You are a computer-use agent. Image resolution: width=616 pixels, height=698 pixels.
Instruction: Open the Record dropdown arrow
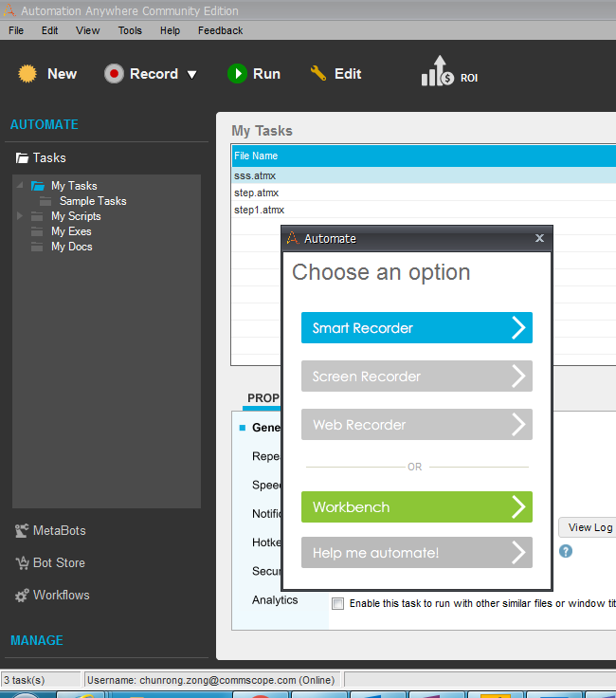pyautogui.click(x=191, y=75)
